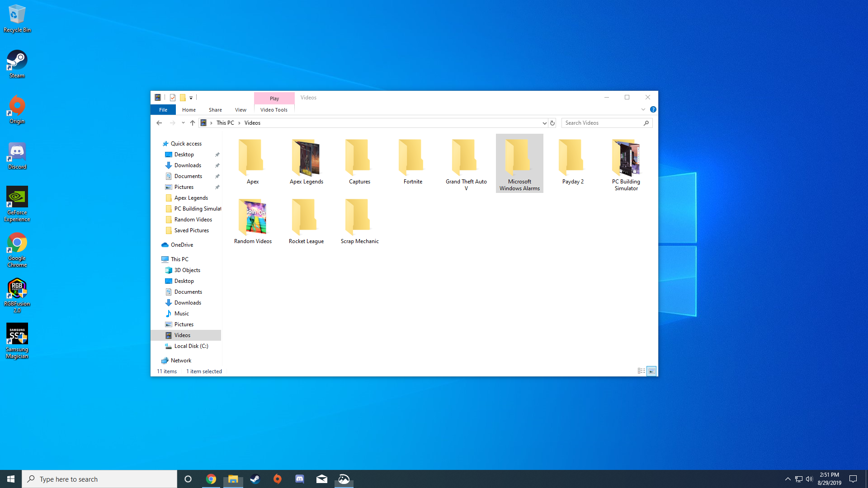Open GeForce Experience desktop shortcut

click(x=17, y=204)
